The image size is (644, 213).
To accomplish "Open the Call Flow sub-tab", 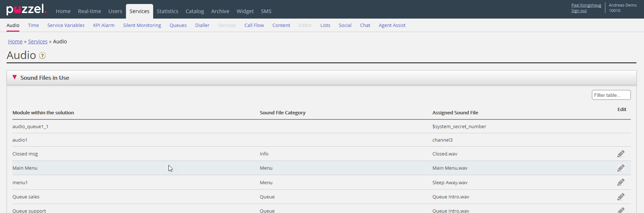I will [254, 25].
